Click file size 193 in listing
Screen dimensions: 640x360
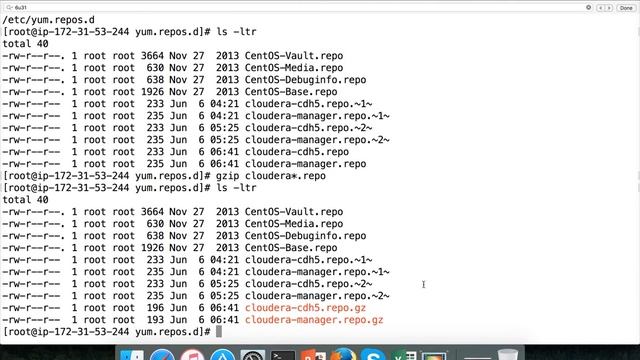(x=155, y=320)
